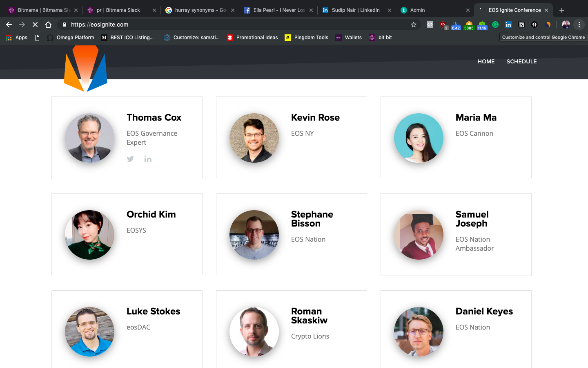Click Roman Skaskiw's portrait photo
The height and width of the screenshot is (368, 588).
pyautogui.click(x=254, y=332)
